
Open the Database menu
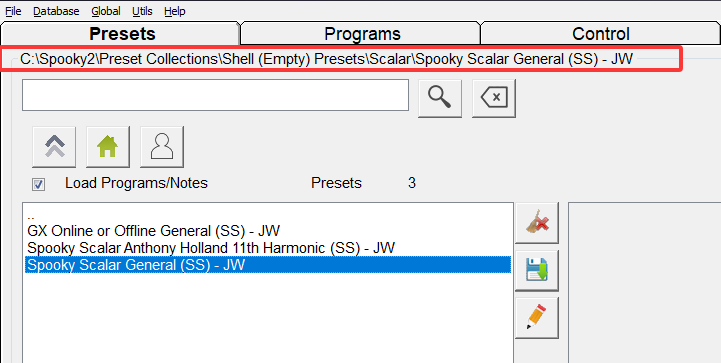point(56,11)
